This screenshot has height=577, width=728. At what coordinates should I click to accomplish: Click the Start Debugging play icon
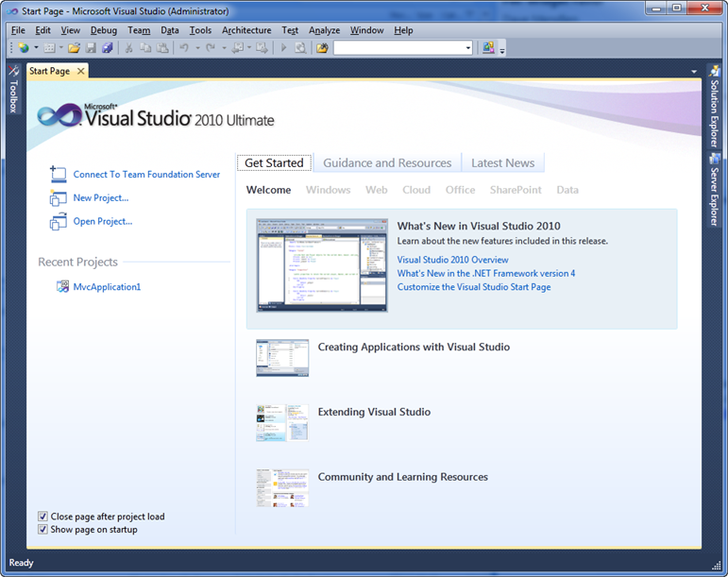283,47
